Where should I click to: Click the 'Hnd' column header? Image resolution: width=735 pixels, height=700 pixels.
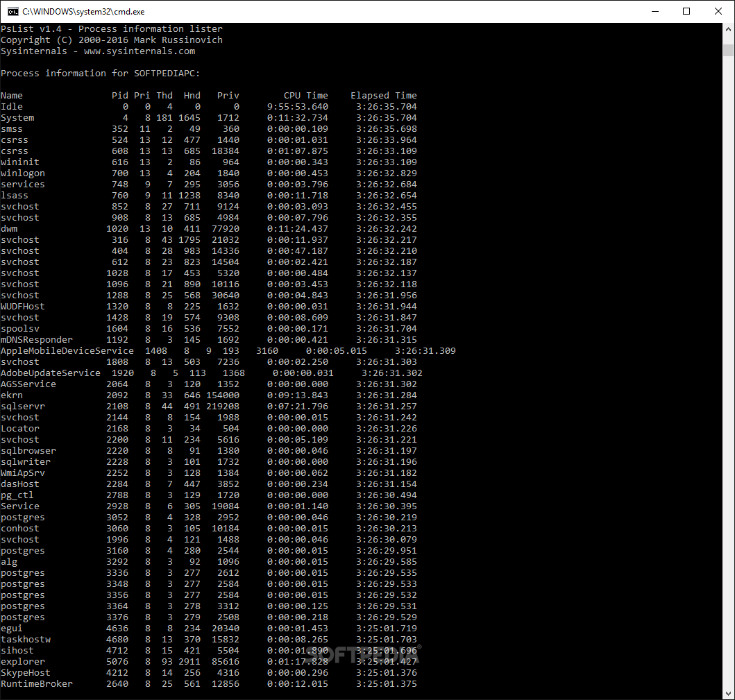[x=192, y=96]
